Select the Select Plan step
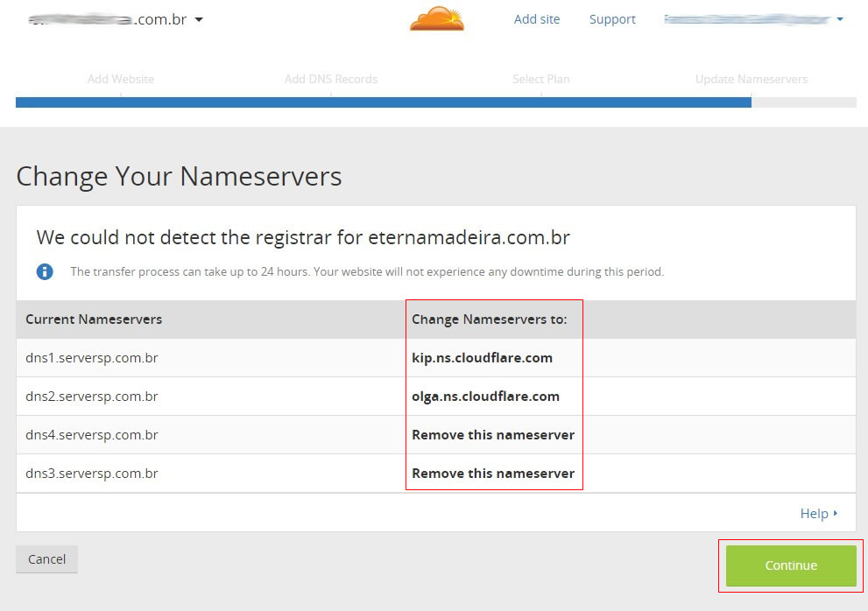Viewport: 868px width, 611px height. click(x=540, y=79)
